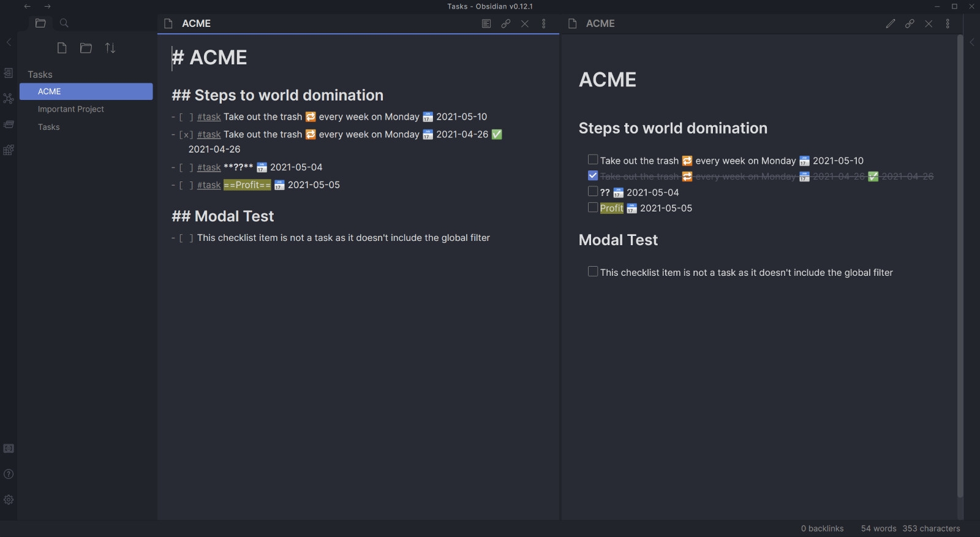
Task: Close the editor pane
Action: (x=525, y=23)
